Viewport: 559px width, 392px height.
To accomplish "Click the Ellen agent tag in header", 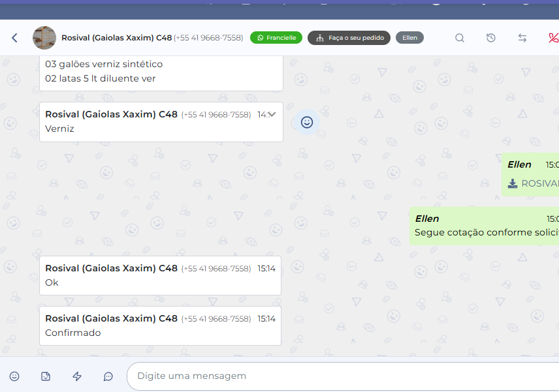I will (409, 38).
